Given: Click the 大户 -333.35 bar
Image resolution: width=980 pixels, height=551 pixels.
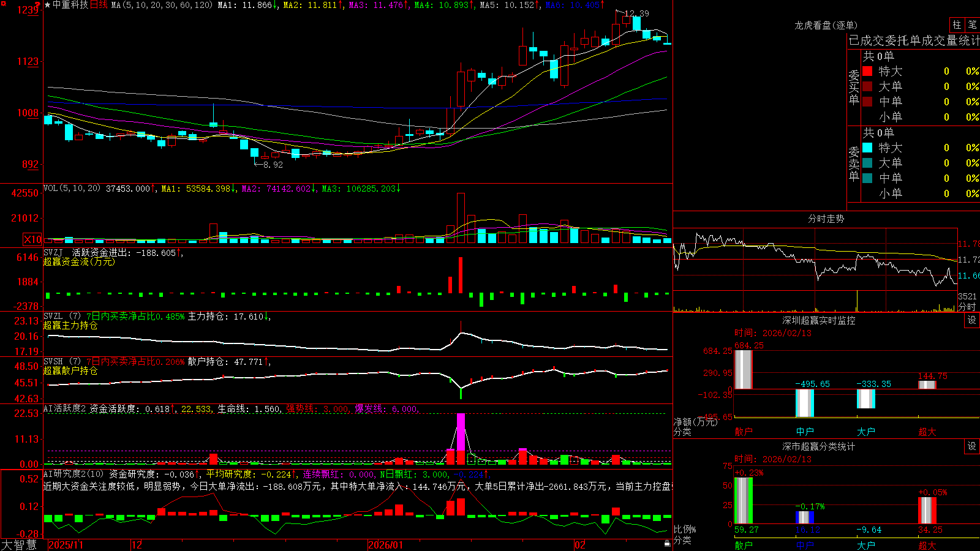Looking at the screenshot, I should (866, 399).
